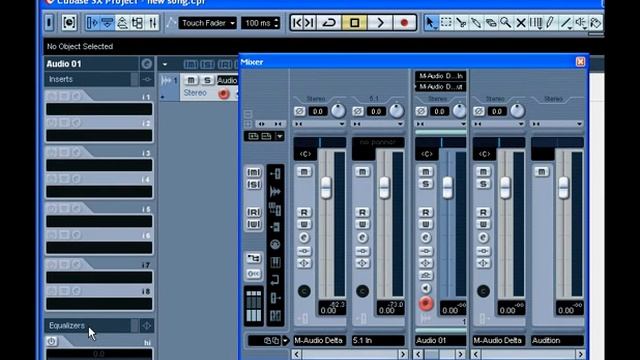Enable Write automation on Audio 01 channel
This screenshot has height=360, width=640.
click(425, 224)
